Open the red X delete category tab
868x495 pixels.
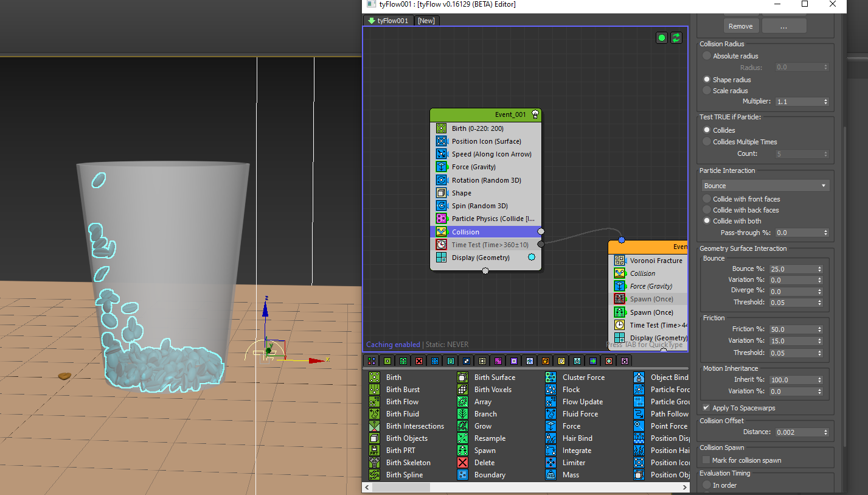(419, 361)
